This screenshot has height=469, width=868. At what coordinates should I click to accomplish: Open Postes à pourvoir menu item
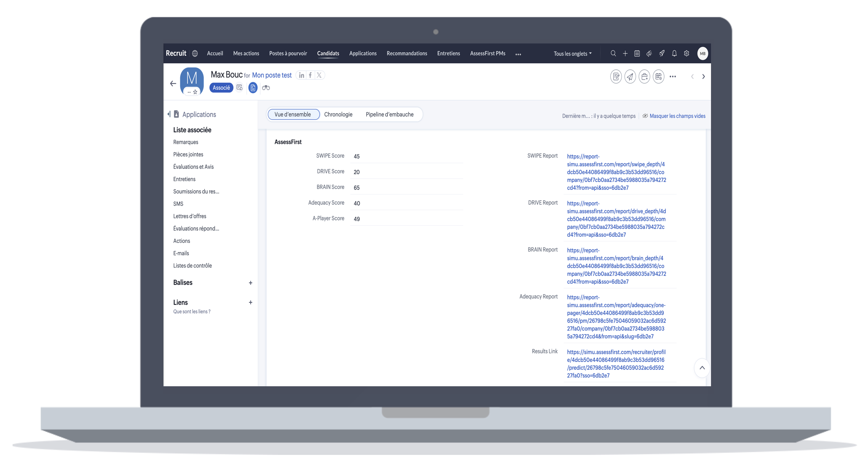pos(288,53)
